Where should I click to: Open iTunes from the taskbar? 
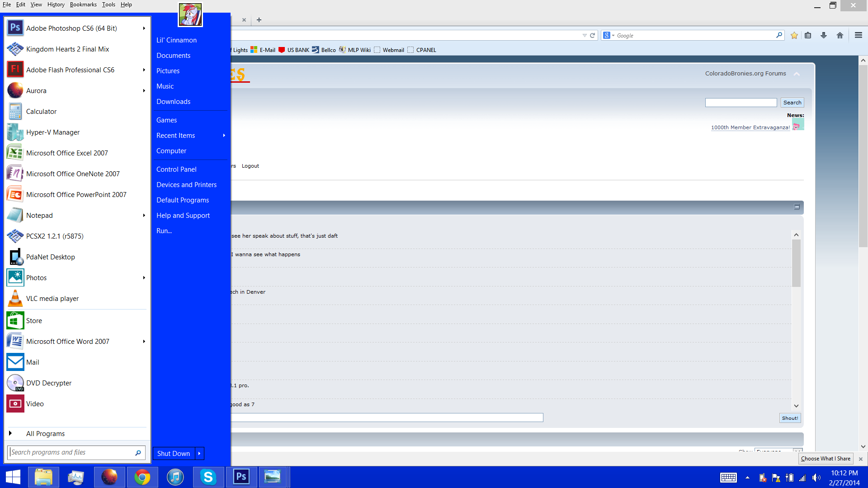[175, 477]
